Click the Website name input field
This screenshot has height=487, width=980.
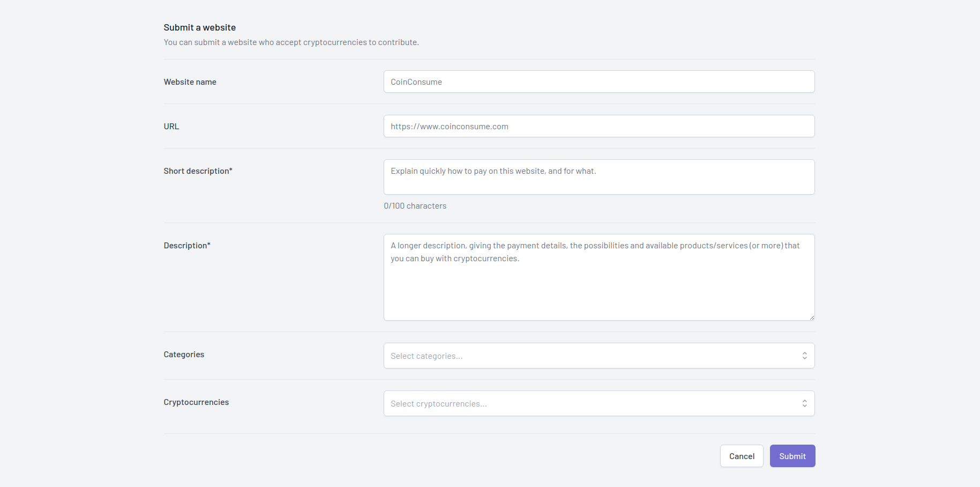(599, 82)
